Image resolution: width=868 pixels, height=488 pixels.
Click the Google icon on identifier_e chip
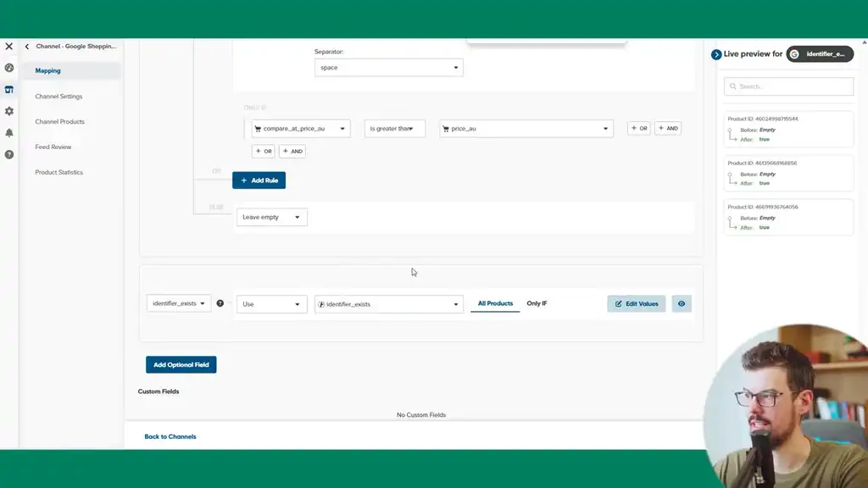(x=793, y=53)
